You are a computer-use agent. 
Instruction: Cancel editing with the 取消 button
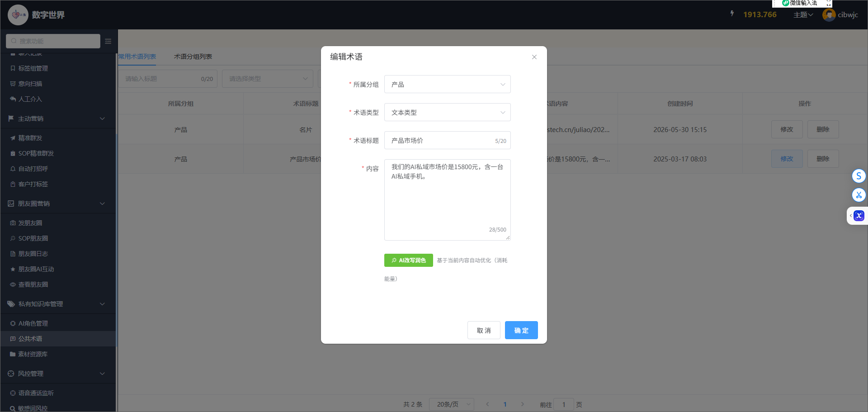pos(484,330)
